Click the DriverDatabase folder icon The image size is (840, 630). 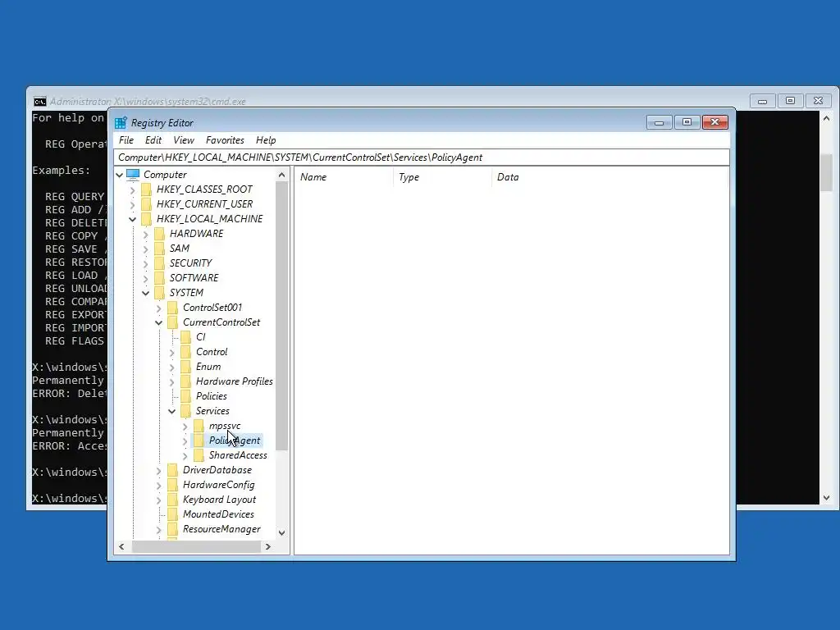pyautogui.click(x=172, y=470)
